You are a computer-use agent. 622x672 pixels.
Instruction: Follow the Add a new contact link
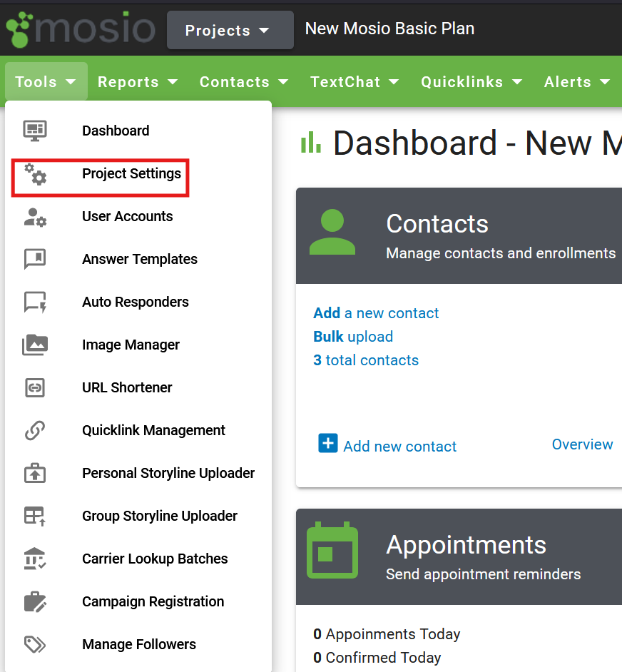(x=376, y=313)
